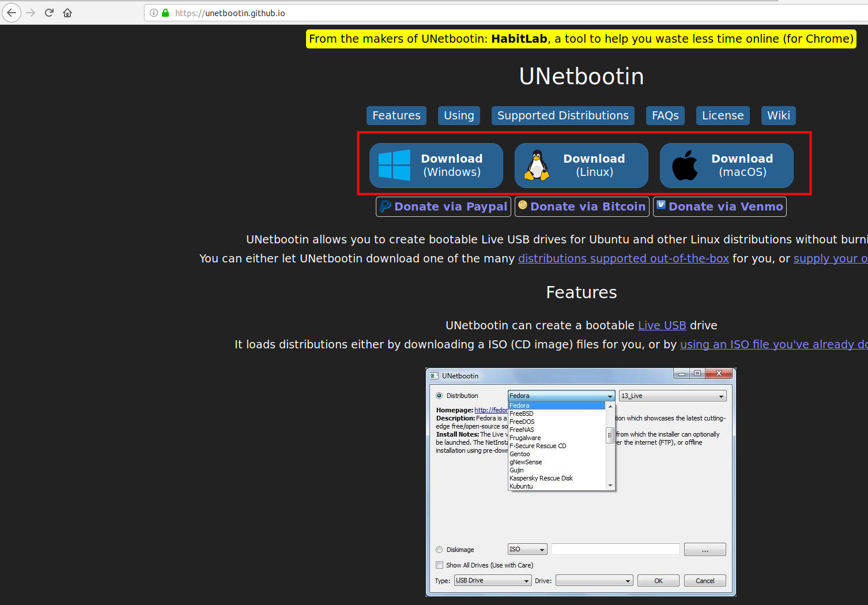The height and width of the screenshot is (605, 868).
Task: Click Cancel in the UNetbootin screenshot
Action: click(x=705, y=581)
